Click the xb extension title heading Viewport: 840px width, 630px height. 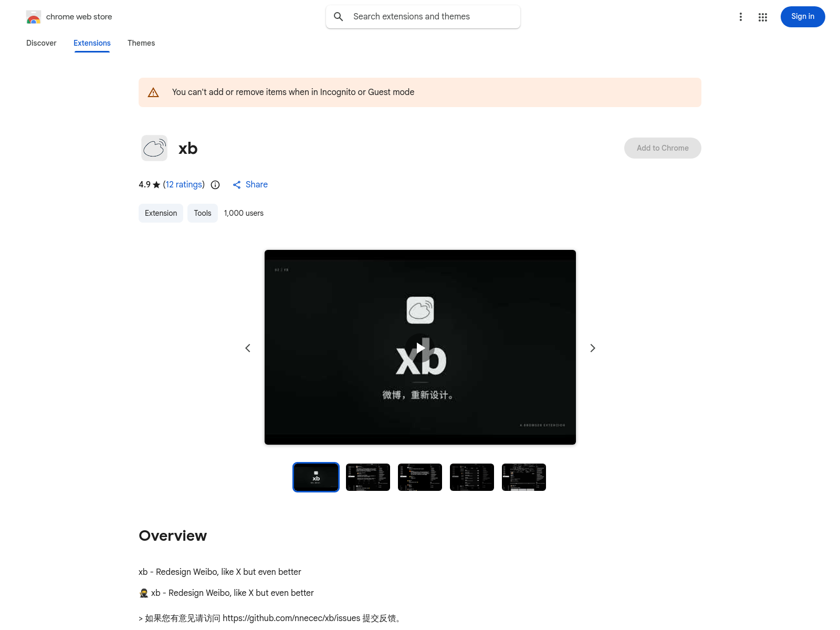tap(188, 149)
